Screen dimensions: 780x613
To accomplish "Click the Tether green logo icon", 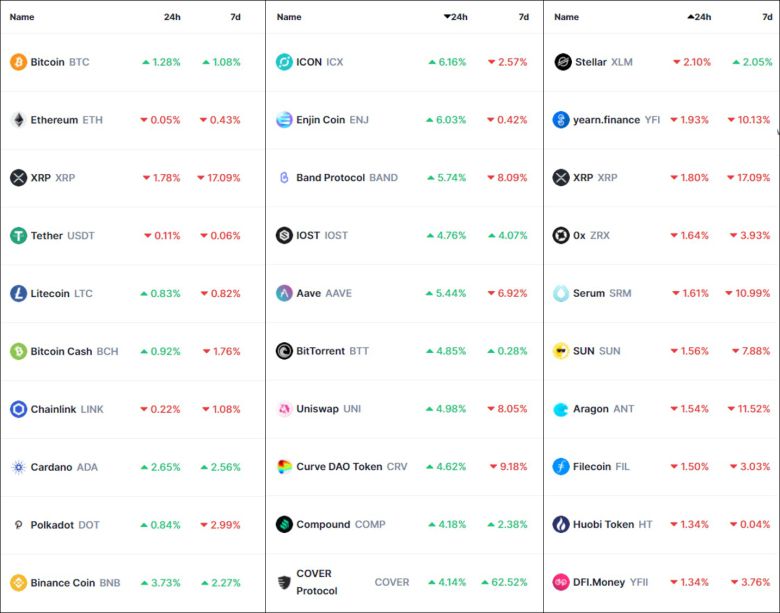I will coord(18,236).
